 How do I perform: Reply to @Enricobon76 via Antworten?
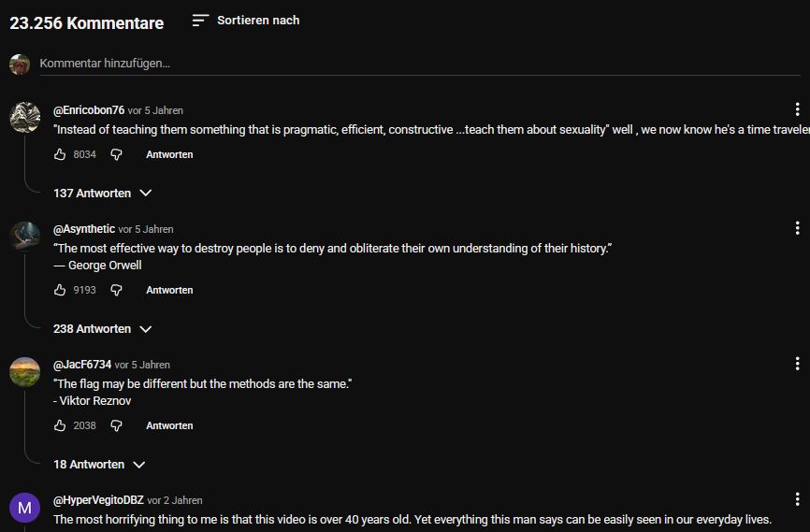point(169,154)
